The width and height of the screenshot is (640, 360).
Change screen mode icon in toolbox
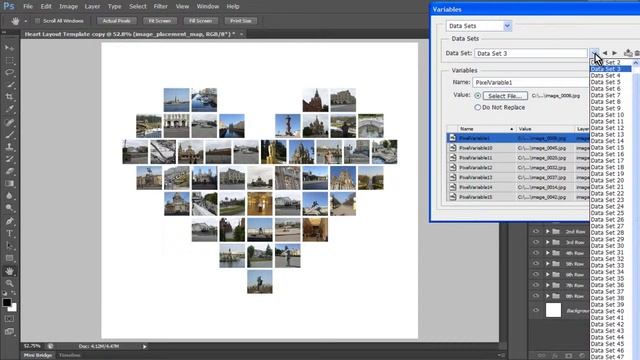point(9,331)
